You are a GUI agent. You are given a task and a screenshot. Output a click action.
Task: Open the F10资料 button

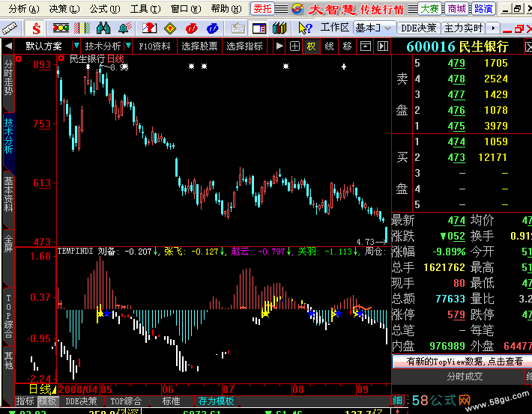click(x=154, y=46)
